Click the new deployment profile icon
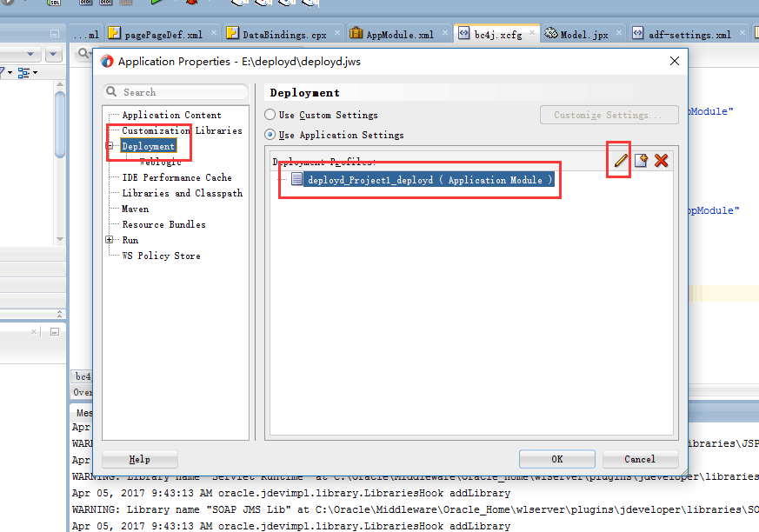The image size is (759, 532). point(641,161)
